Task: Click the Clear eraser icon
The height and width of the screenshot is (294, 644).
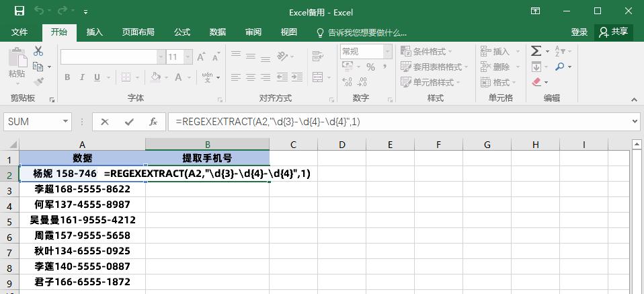Action: pyautogui.click(x=536, y=82)
